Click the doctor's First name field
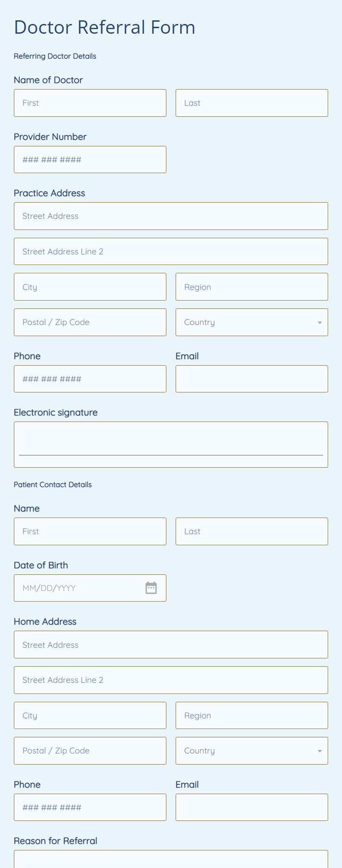Screen dimensions: 342x868 point(90,103)
